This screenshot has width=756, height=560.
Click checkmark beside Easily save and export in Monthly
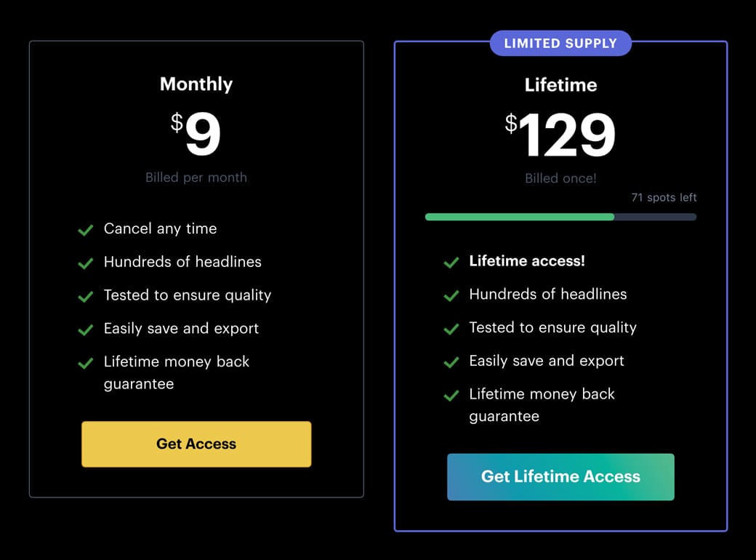[86, 329]
